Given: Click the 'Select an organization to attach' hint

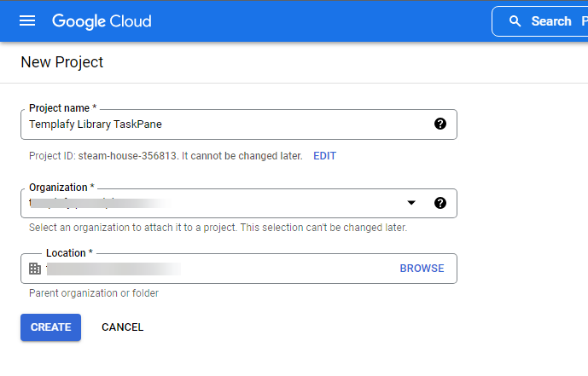Looking at the screenshot, I should click(218, 228).
